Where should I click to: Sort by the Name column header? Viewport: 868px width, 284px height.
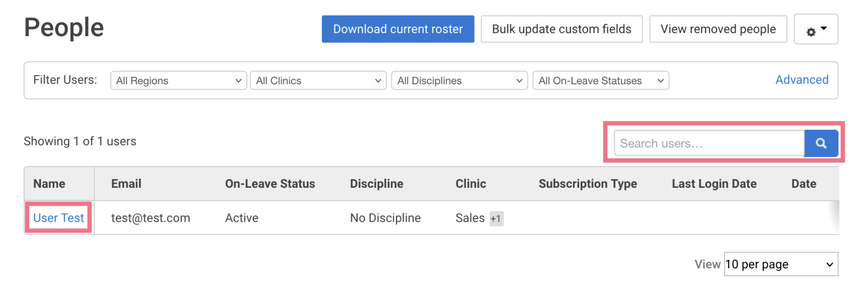click(x=49, y=184)
